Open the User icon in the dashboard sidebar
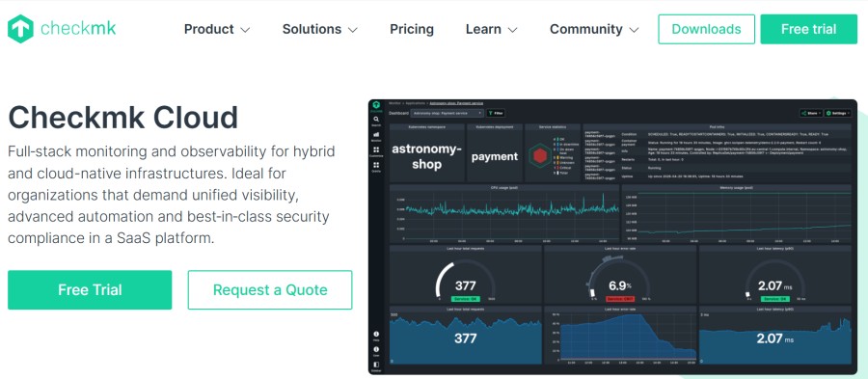This screenshot has width=868, height=379. click(x=376, y=350)
